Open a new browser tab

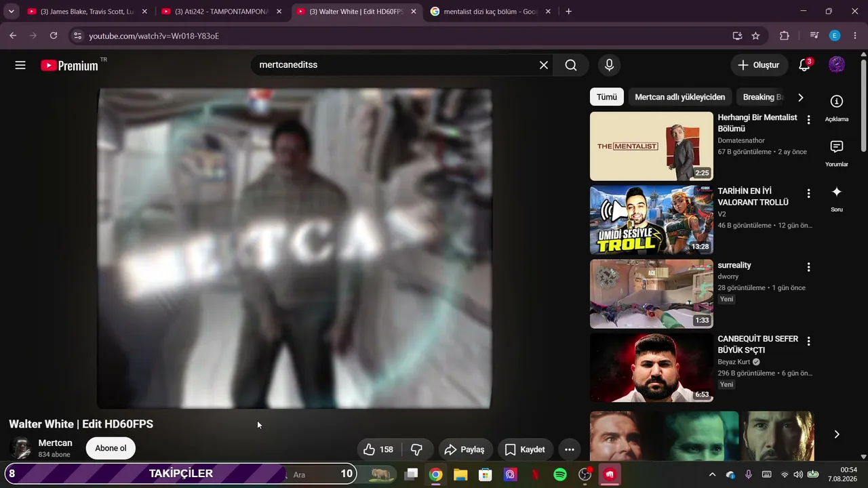[x=568, y=12]
